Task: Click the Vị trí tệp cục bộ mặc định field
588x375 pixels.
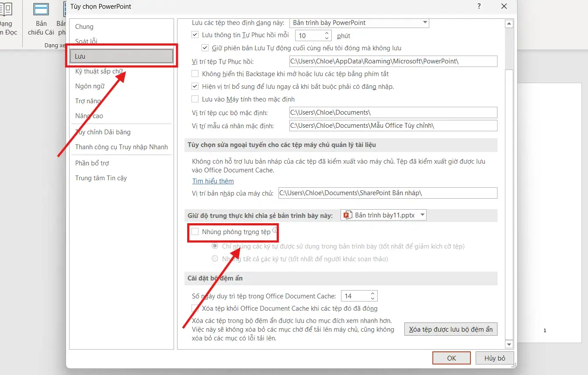Action: click(393, 112)
